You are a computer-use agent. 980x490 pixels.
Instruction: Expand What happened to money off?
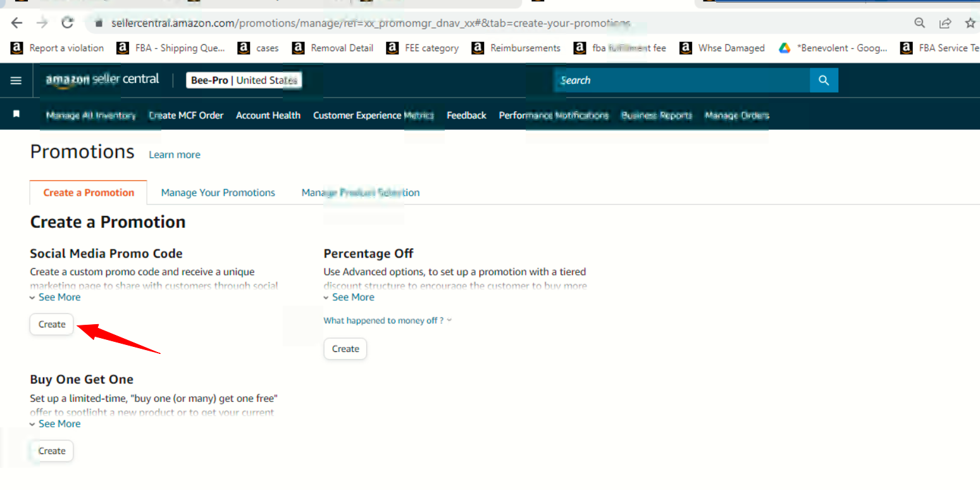[388, 320]
